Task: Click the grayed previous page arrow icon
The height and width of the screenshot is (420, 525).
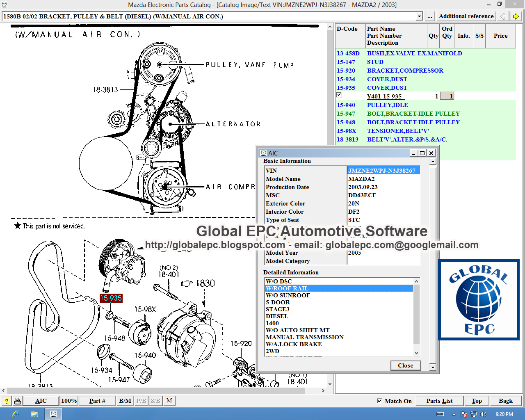Action: (x=503, y=16)
